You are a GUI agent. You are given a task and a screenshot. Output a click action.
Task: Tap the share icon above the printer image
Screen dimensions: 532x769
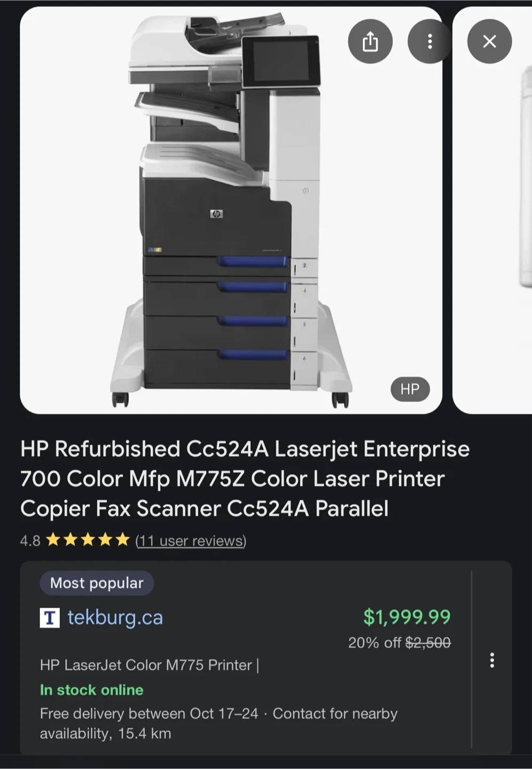(x=370, y=42)
